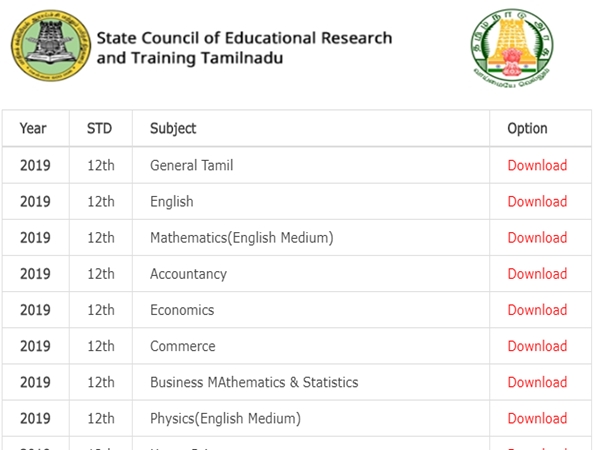
Task: Click the SCERT logo on the left
Action: pyautogui.click(x=48, y=47)
